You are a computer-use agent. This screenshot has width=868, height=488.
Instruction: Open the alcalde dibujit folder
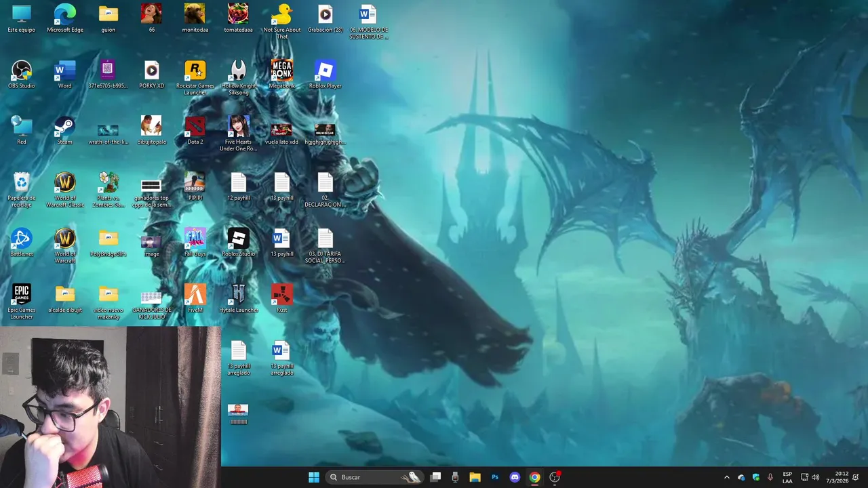click(x=65, y=299)
